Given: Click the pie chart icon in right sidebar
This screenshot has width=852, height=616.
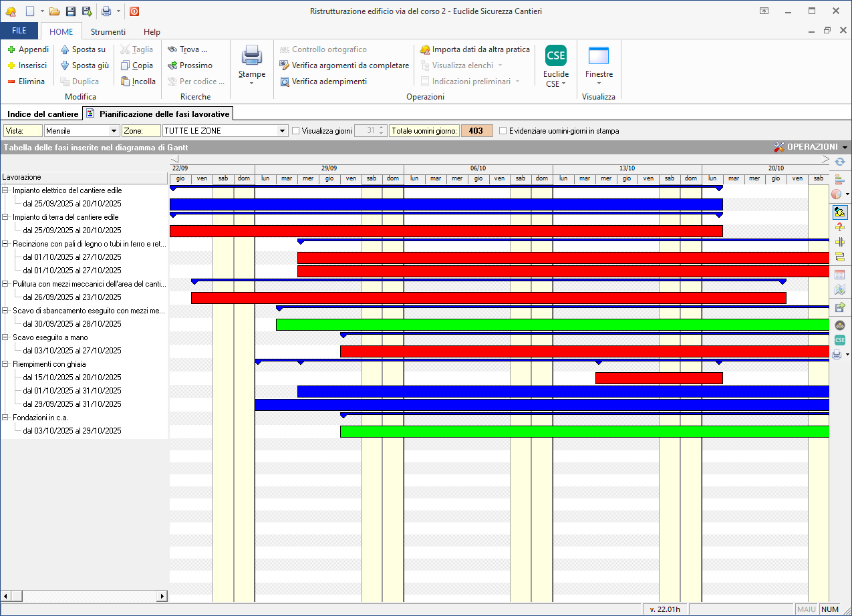Looking at the screenshot, I should coord(837,194).
